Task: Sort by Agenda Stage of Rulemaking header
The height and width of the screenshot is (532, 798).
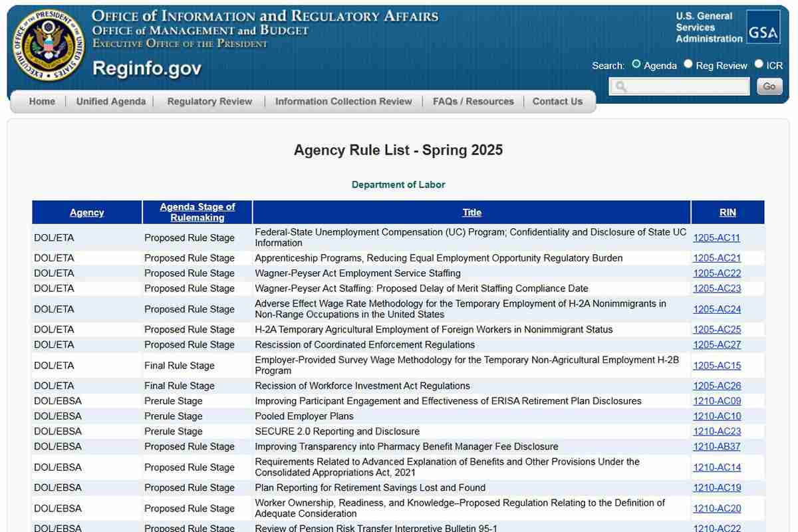Action: (198, 212)
